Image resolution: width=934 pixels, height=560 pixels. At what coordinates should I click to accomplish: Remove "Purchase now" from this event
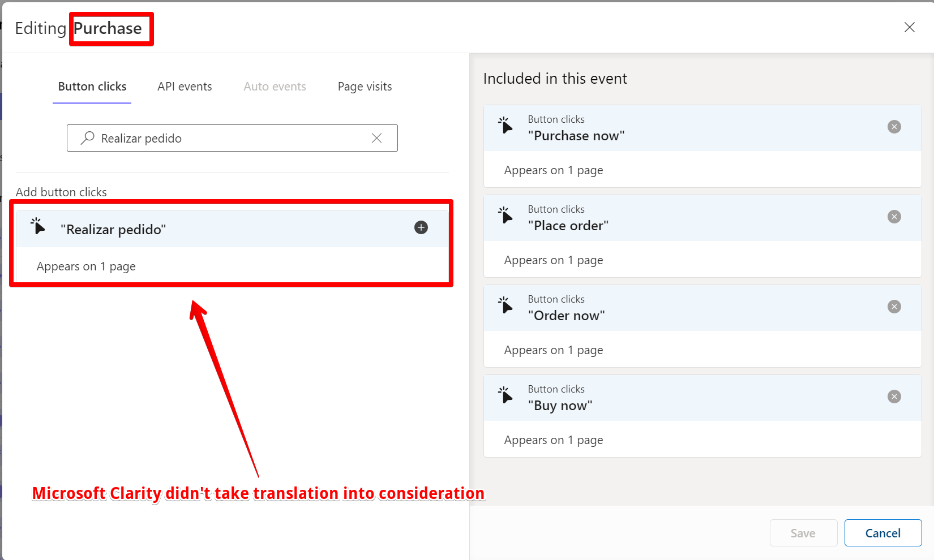894,127
